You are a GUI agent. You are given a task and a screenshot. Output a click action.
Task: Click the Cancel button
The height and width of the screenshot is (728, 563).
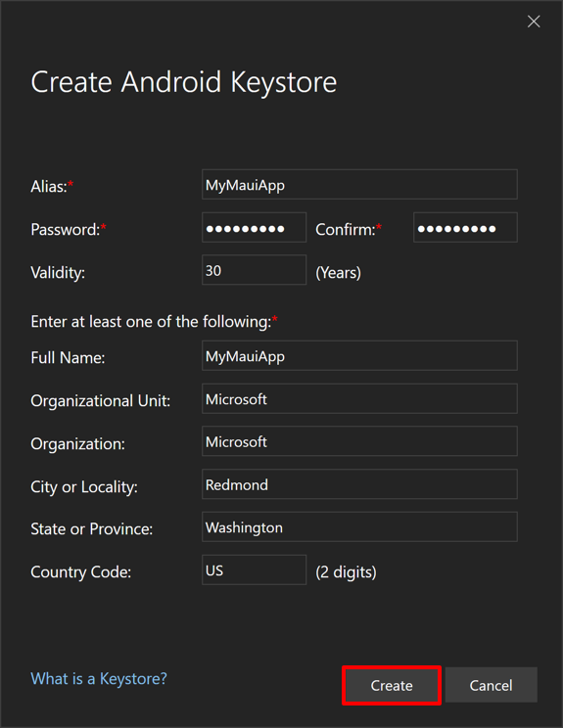pos(491,685)
